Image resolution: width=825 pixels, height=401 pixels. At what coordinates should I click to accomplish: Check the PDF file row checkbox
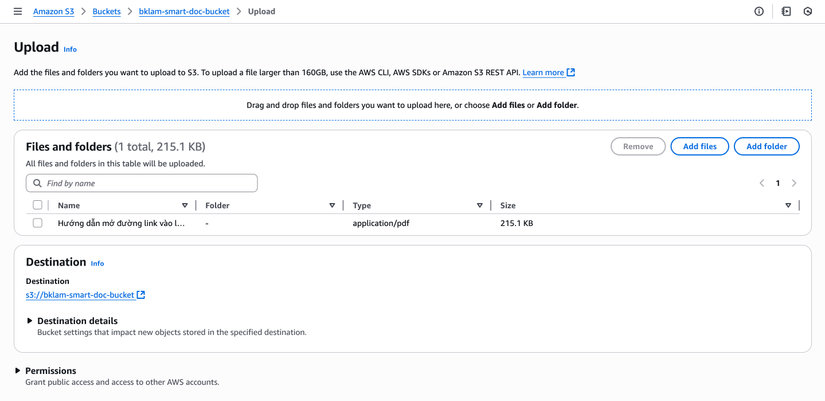[x=38, y=223]
